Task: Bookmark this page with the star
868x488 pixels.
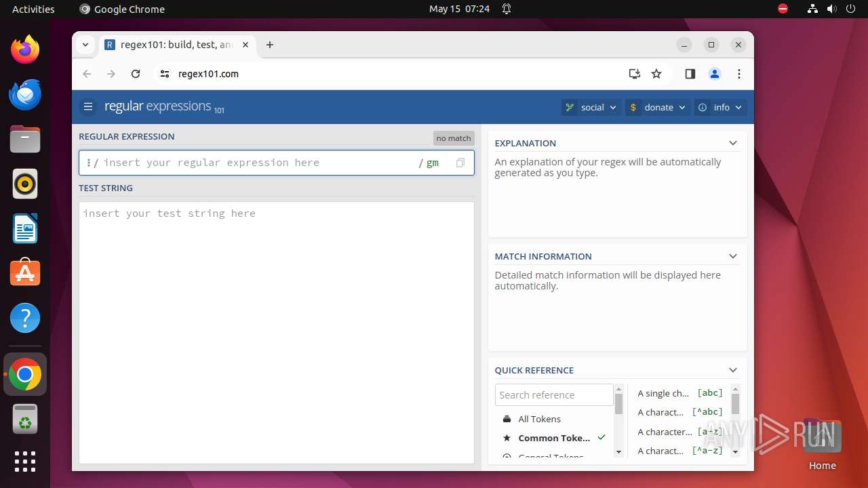Action: point(656,74)
